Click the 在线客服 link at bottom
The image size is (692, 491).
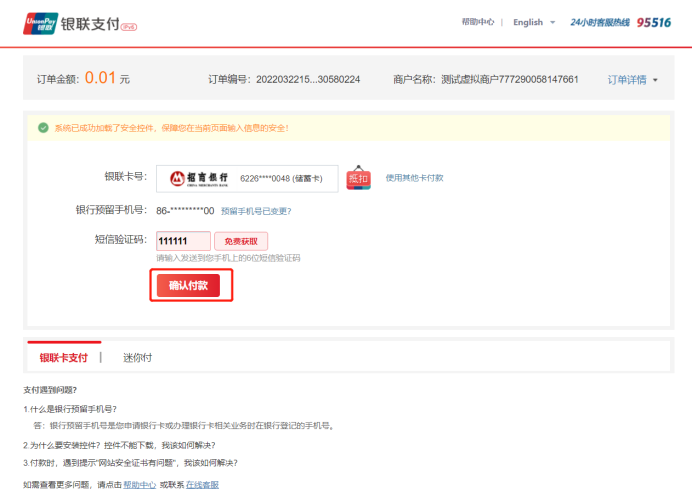(x=202, y=485)
